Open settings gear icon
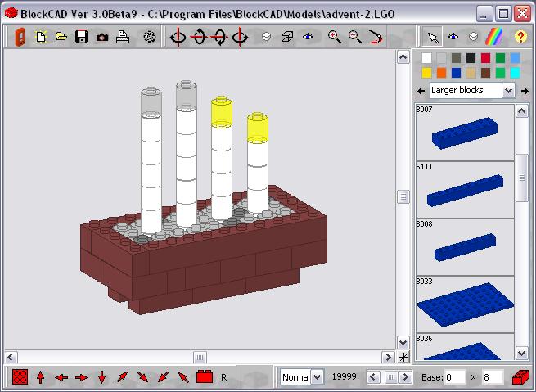Image resolution: width=536 pixels, height=392 pixels. tap(150, 37)
